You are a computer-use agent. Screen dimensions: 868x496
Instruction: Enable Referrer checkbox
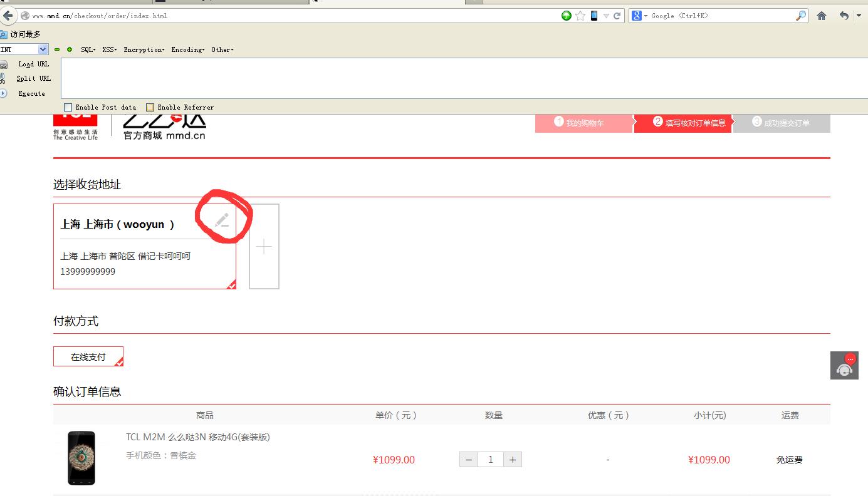tap(150, 107)
